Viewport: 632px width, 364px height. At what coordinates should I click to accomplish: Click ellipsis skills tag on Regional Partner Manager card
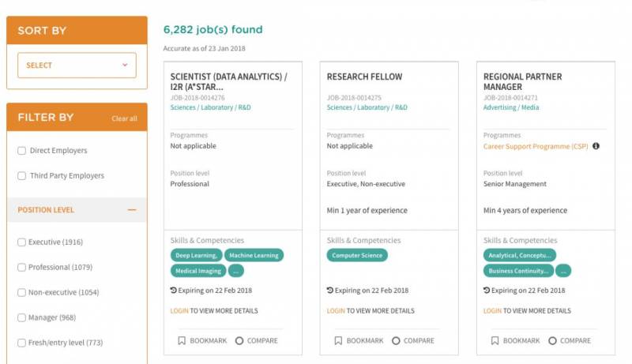click(x=563, y=271)
